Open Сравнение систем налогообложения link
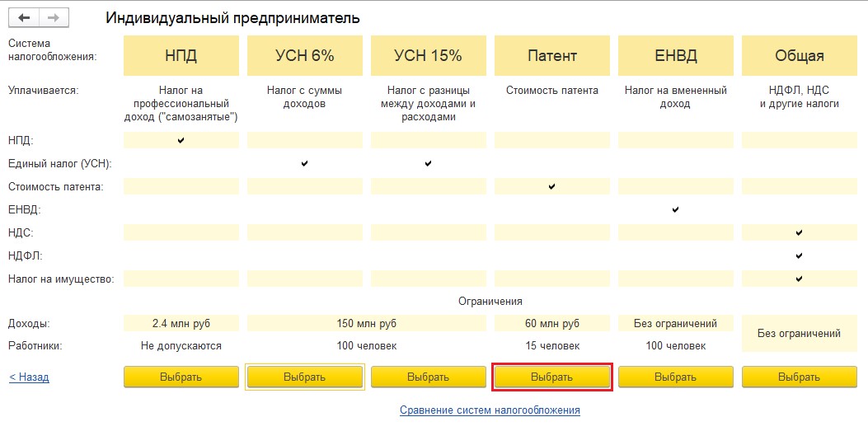 (x=490, y=410)
